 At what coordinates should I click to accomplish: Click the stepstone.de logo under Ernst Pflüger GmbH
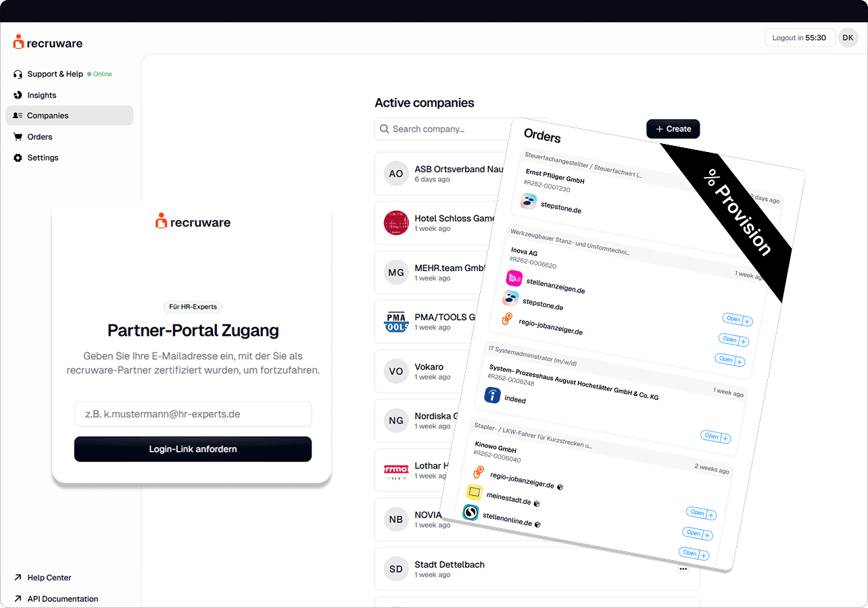529,202
